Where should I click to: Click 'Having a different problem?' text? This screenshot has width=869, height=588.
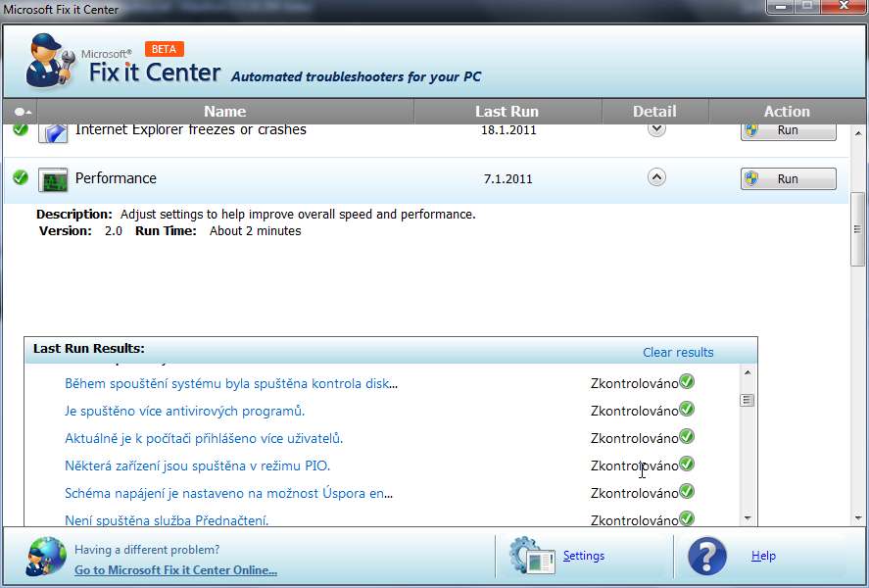147,550
